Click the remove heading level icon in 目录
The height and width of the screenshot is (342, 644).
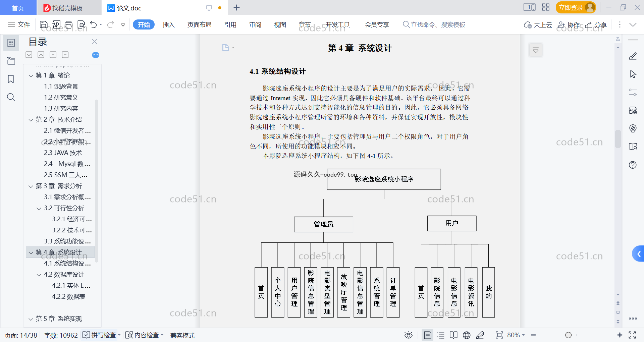65,55
